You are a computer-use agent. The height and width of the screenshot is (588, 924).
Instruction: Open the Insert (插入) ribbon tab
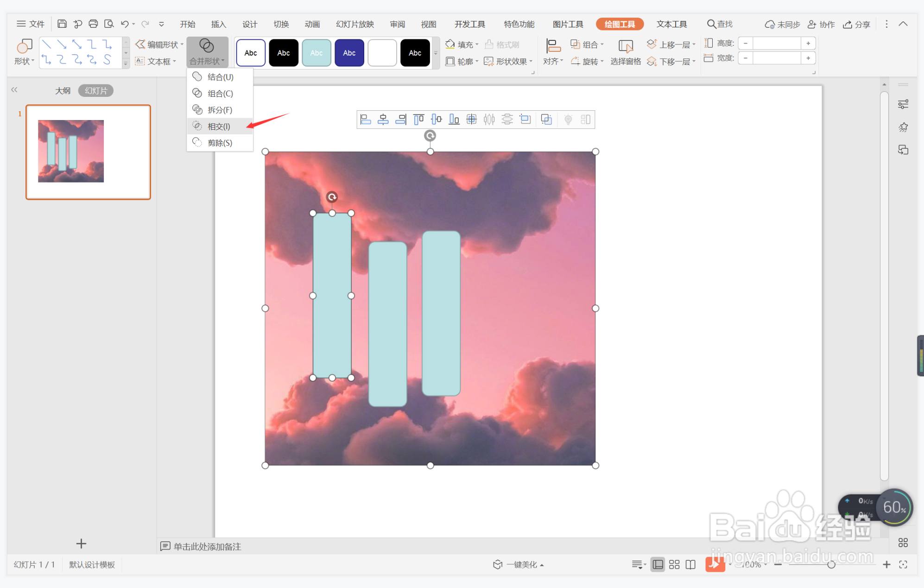tap(218, 24)
